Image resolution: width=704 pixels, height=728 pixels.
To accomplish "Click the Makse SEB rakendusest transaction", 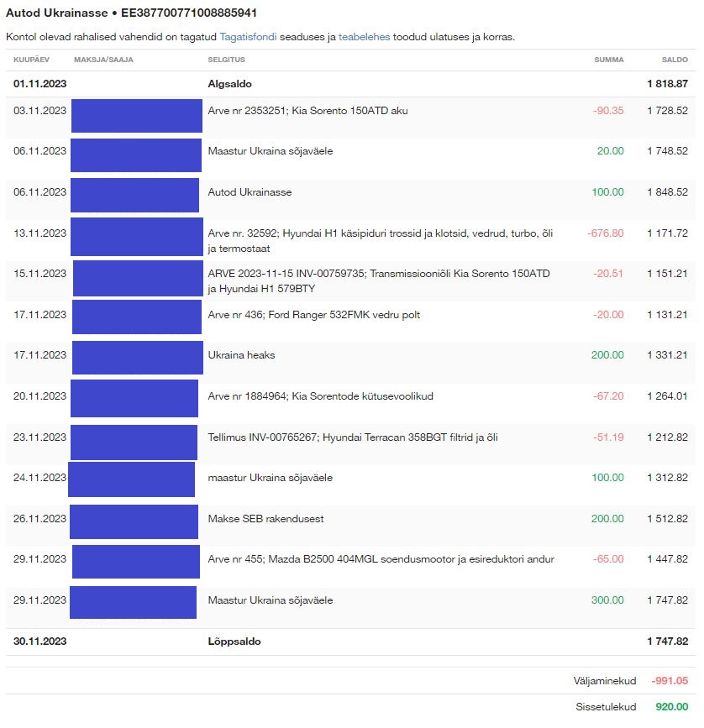I will point(265,519).
